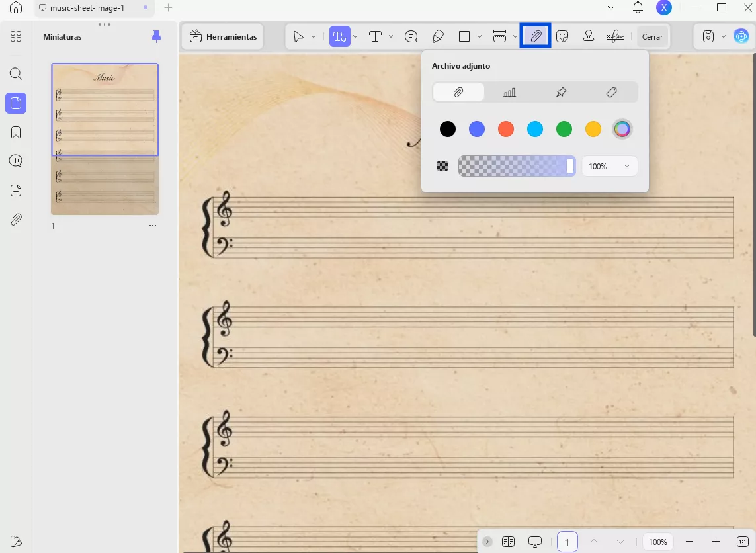This screenshot has width=756, height=553.
Task: Choose the pushpin attachment icon style
Action: coord(561,93)
